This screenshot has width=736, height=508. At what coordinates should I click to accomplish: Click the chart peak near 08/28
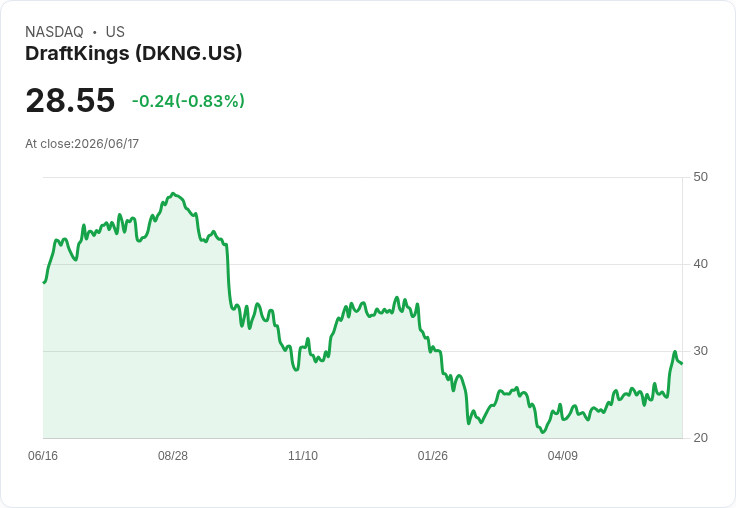173,193
